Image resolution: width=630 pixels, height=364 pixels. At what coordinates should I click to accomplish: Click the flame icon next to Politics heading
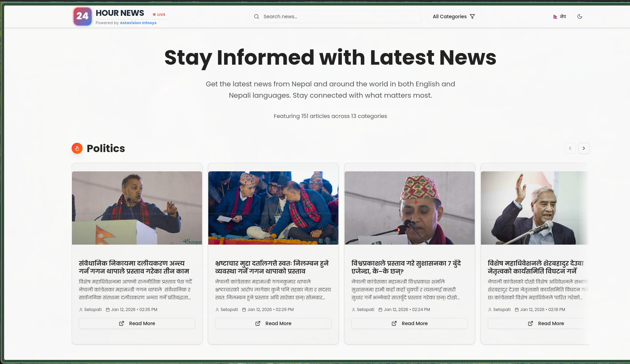pyautogui.click(x=77, y=148)
